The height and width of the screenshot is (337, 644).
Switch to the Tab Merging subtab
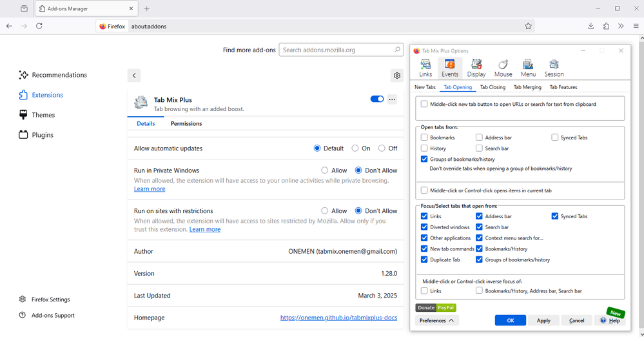pos(527,87)
